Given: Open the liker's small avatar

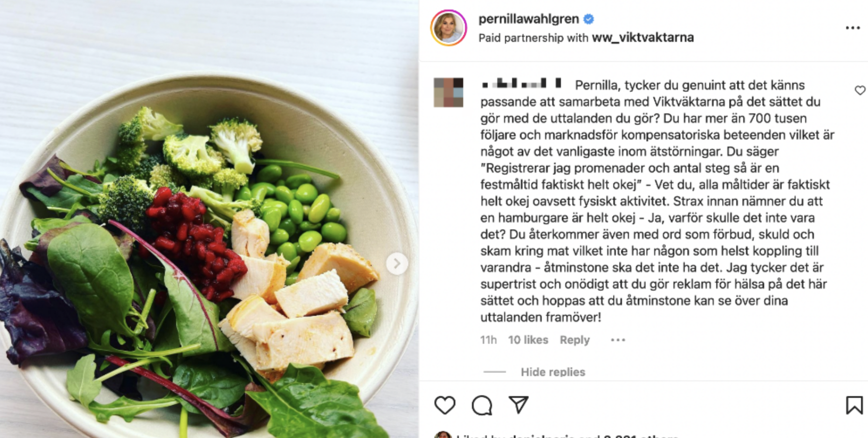Looking at the screenshot, I should point(443,435).
